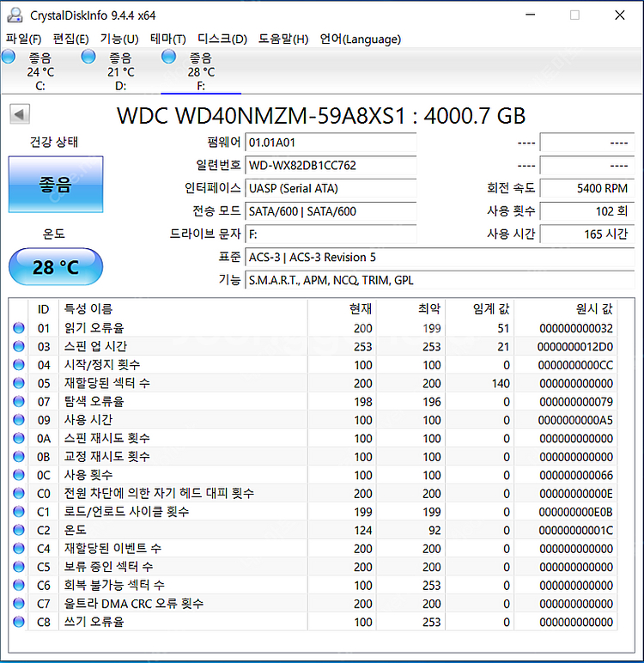This screenshot has width=644, height=663.
Task: Click status orb of attribute 09 사용 시간
Action: click(x=19, y=419)
